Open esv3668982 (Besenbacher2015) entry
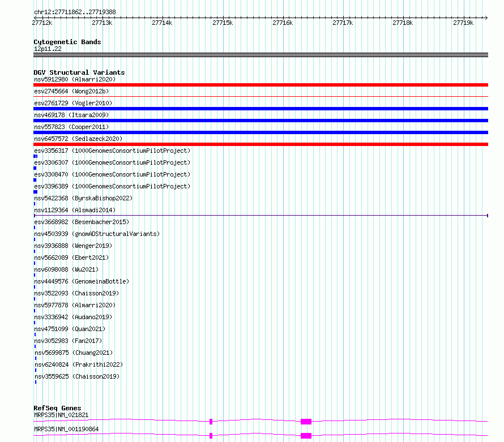504x442 pixels. tap(82, 222)
